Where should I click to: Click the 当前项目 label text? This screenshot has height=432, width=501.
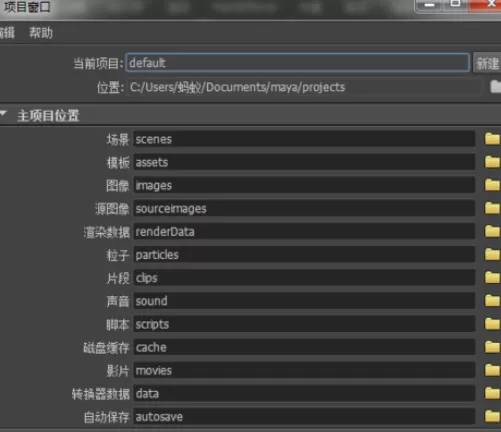click(98, 63)
